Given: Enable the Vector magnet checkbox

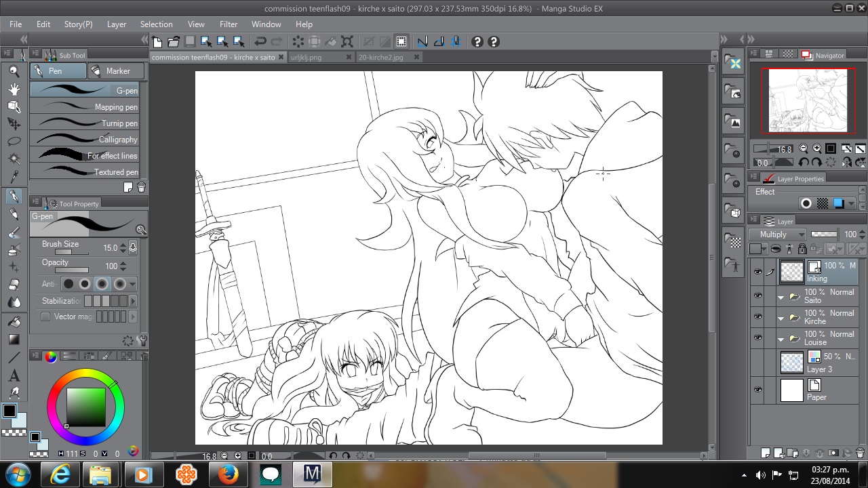Looking at the screenshot, I should point(45,317).
